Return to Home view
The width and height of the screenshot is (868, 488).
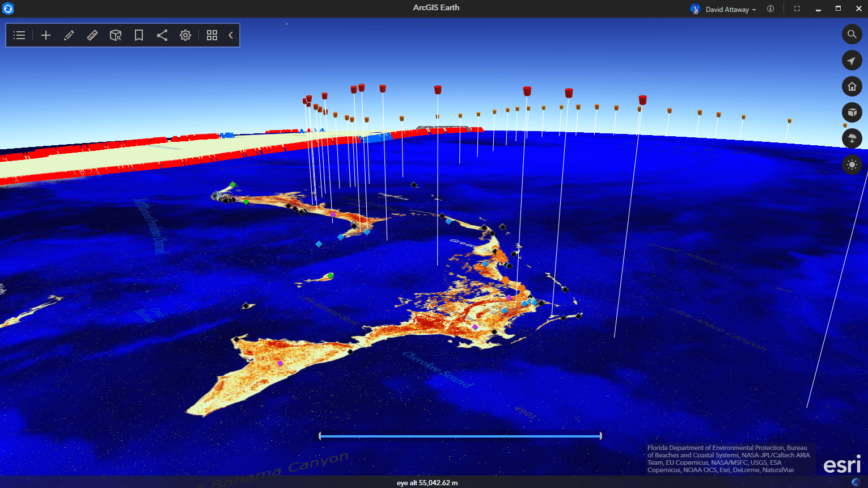coord(852,86)
